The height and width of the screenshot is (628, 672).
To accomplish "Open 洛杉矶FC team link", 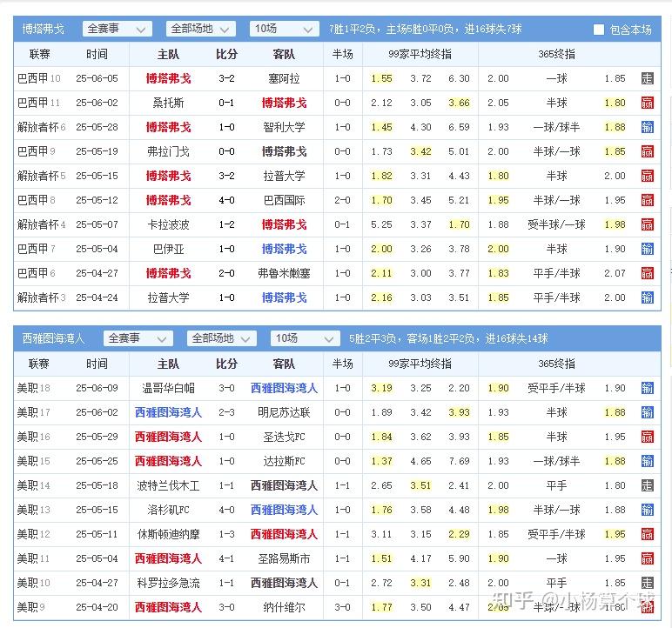I will [168, 510].
